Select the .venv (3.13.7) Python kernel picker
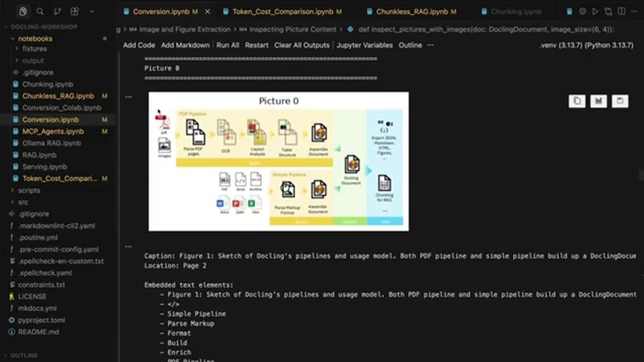The image size is (644, 362). pyautogui.click(x=586, y=45)
